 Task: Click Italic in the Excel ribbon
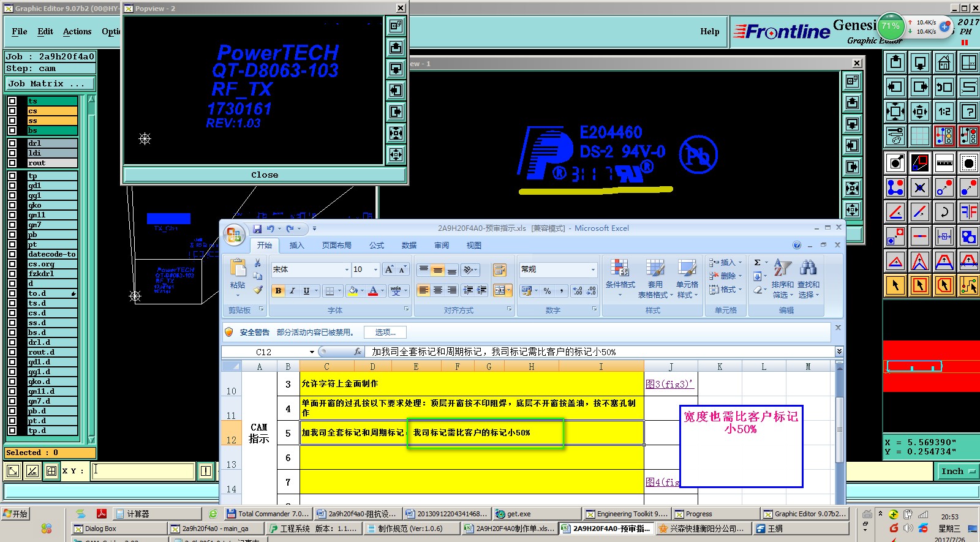pos(292,291)
